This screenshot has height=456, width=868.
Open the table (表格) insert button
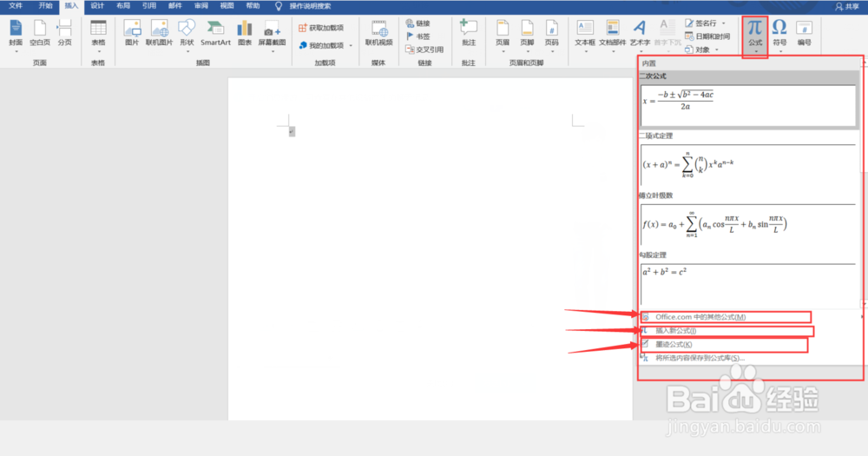[x=98, y=36]
